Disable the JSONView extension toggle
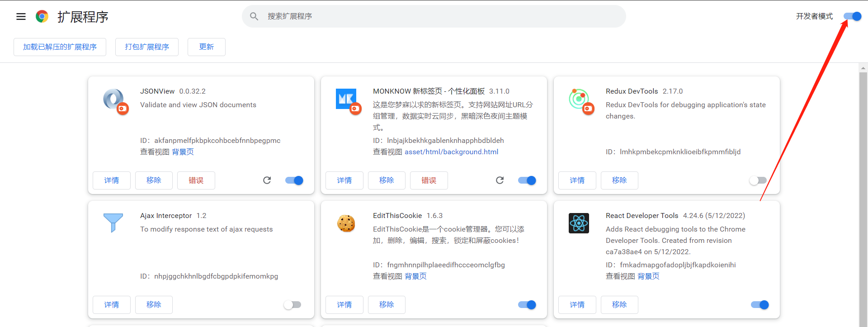This screenshot has width=868, height=327. tap(294, 180)
